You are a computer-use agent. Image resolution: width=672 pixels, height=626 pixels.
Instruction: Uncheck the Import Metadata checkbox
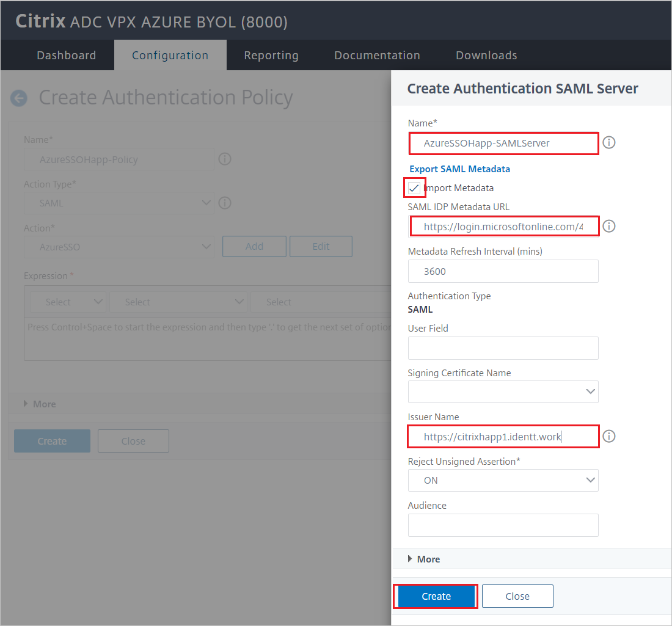coord(414,187)
